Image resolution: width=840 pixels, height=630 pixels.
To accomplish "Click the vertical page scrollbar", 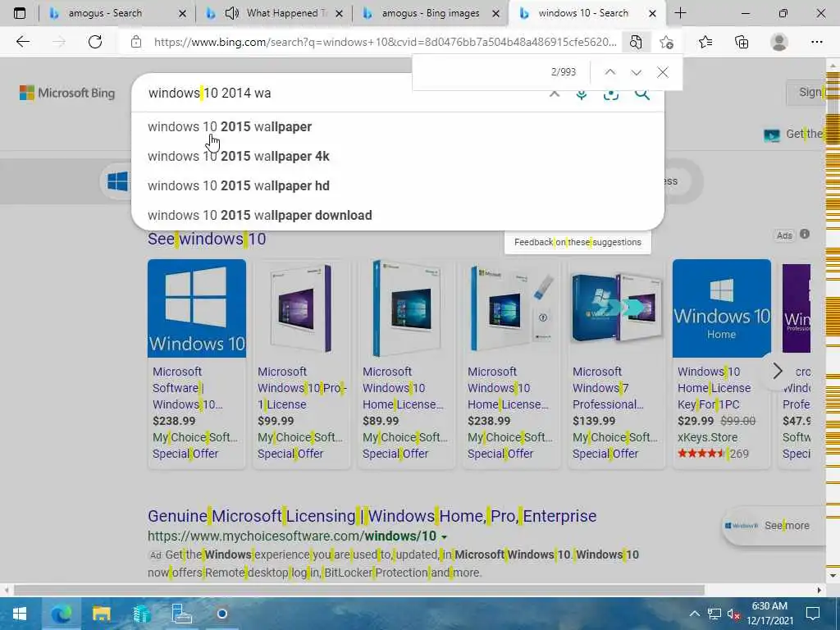I will click(833, 322).
